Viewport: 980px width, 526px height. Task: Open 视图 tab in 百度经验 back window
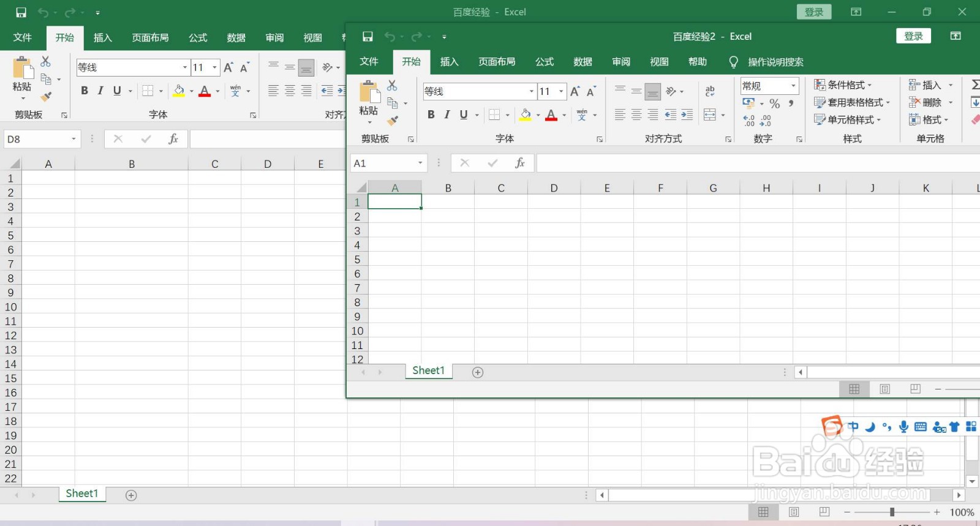pos(313,38)
